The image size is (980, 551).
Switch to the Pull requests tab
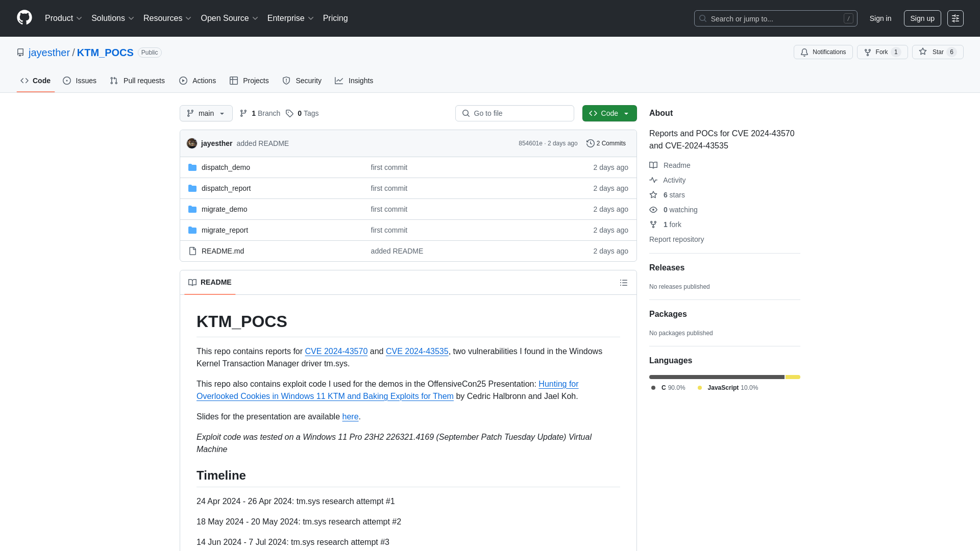click(137, 81)
